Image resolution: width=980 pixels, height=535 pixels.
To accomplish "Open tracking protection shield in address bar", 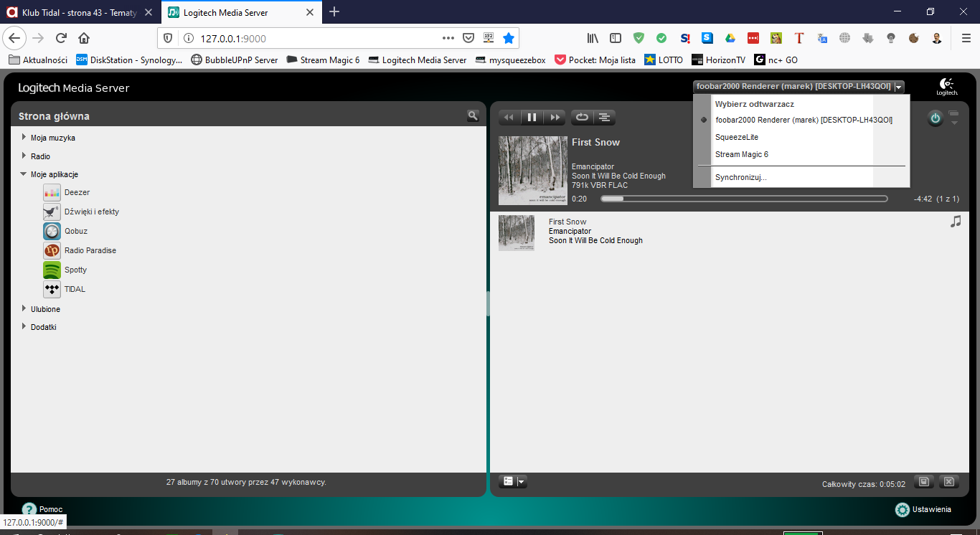I will (168, 38).
